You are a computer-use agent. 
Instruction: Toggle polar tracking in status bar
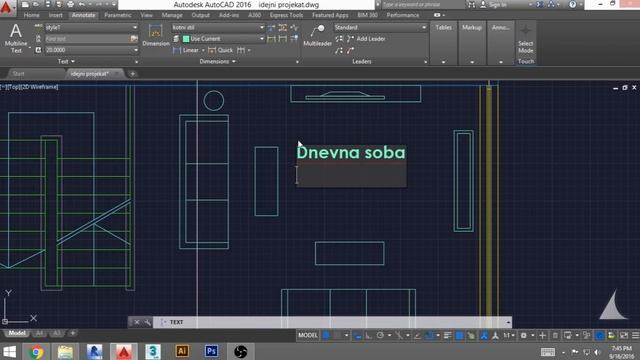[380, 336]
